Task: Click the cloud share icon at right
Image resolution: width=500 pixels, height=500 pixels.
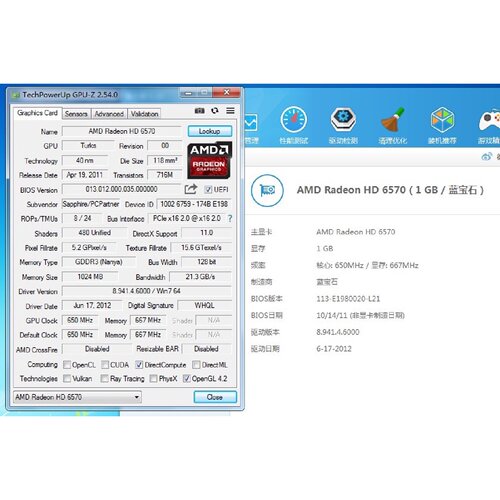Action: tap(487, 156)
